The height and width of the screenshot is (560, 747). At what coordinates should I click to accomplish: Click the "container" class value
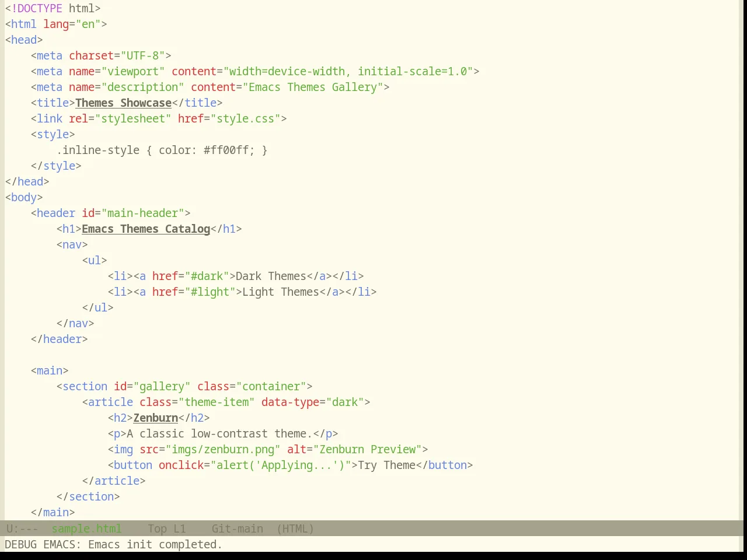pyautogui.click(x=271, y=387)
